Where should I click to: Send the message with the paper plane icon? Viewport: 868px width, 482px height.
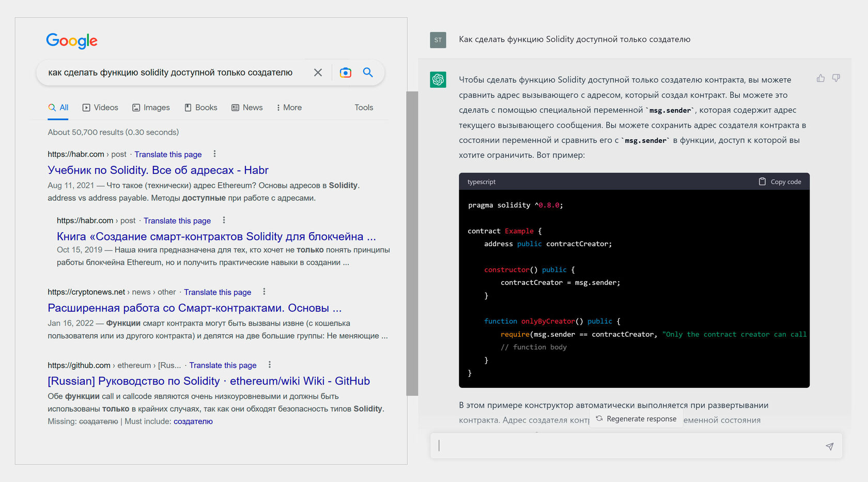click(829, 446)
